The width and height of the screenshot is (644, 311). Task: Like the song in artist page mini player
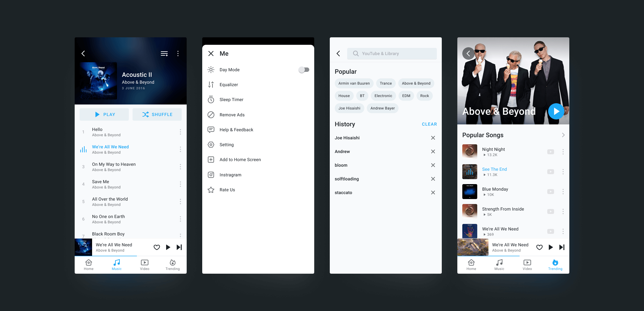[539, 247]
